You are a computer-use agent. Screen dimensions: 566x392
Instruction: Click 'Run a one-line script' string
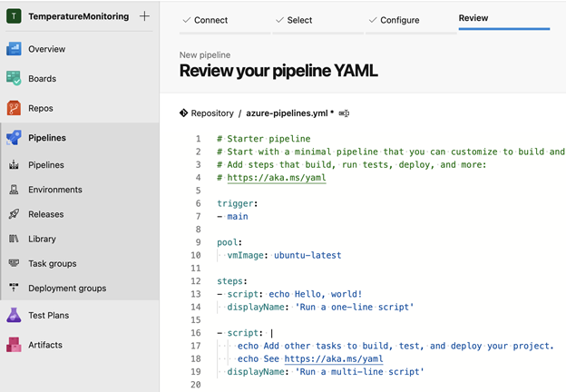coord(355,308)
